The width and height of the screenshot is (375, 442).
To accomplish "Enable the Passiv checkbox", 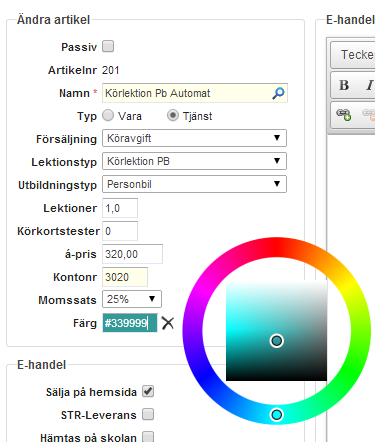I will pos(108,46).
